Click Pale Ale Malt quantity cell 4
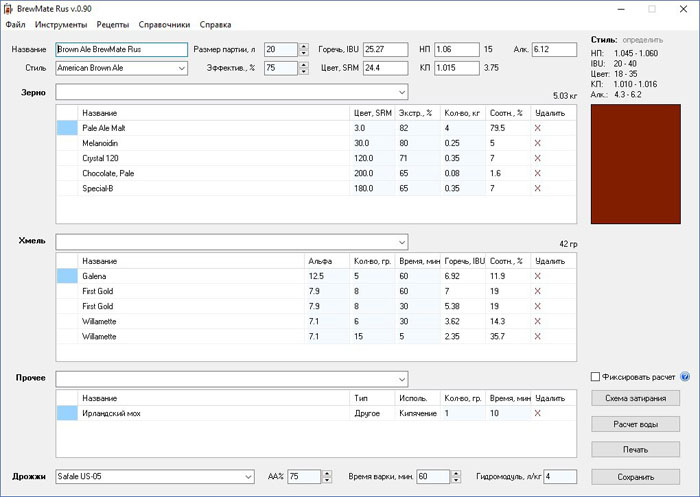700x497 pixels. [462, 128]
